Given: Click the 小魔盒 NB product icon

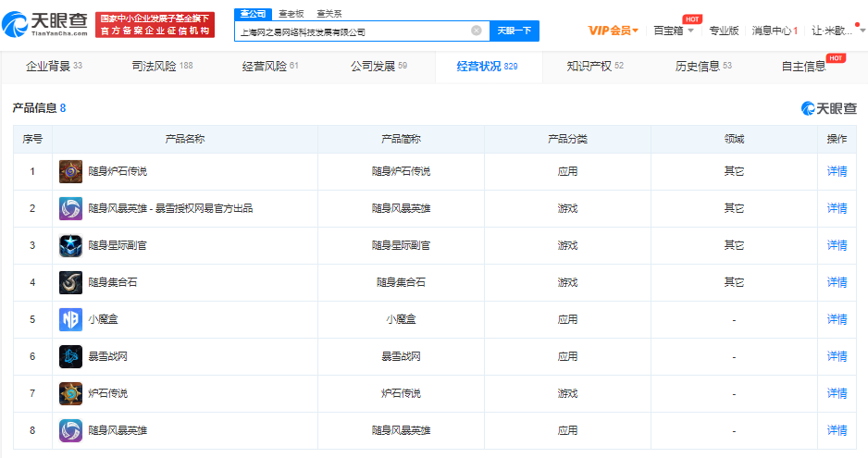Looking at the screenshot, I should [70, 319].
